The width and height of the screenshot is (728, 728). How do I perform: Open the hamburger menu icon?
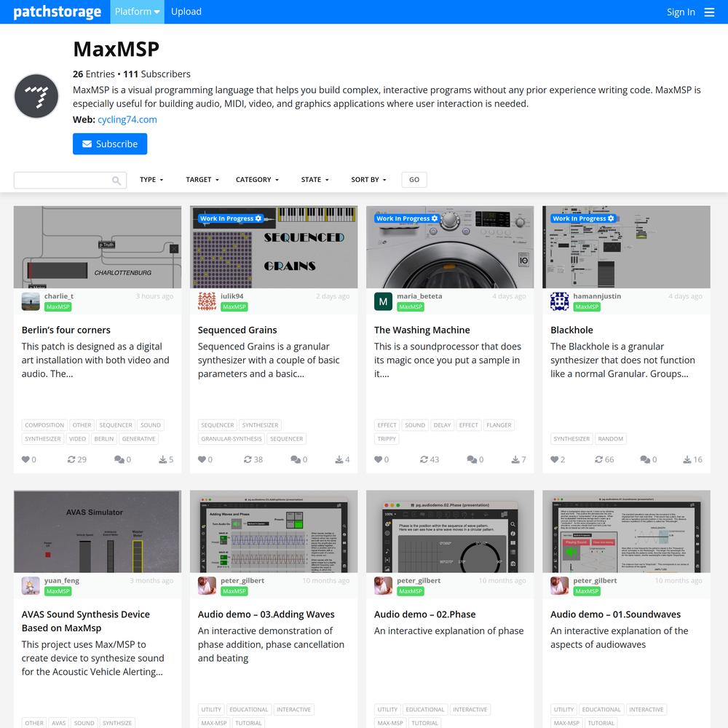709,12
